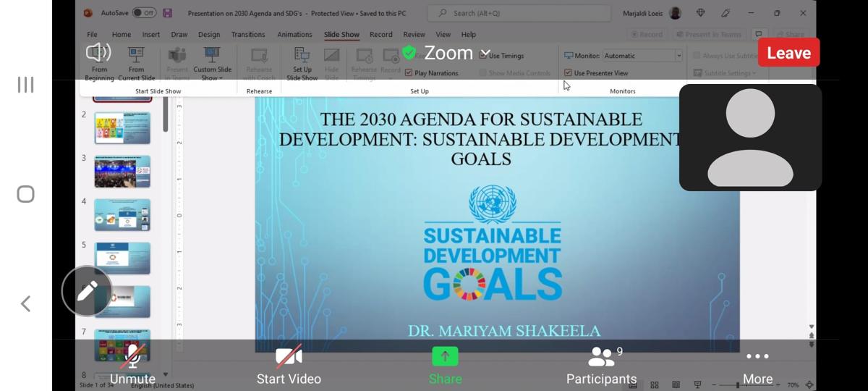
Task: Toggle the Use Presenter View checkbox
Action: point(569,73)
